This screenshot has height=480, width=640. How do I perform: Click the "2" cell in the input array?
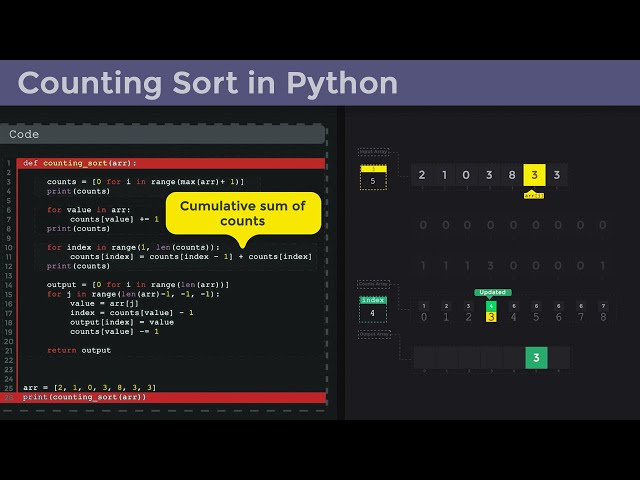pyautogui.click(x=422, y=175)
